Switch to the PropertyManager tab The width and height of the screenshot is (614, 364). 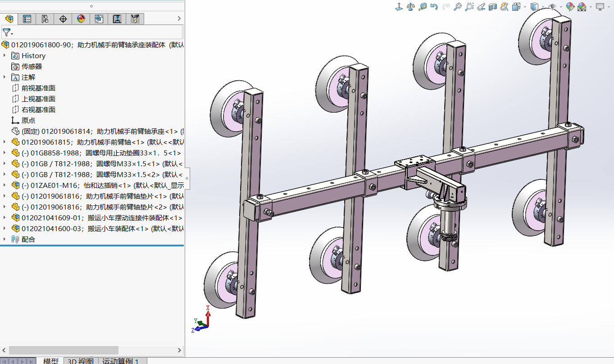[27, 18]
